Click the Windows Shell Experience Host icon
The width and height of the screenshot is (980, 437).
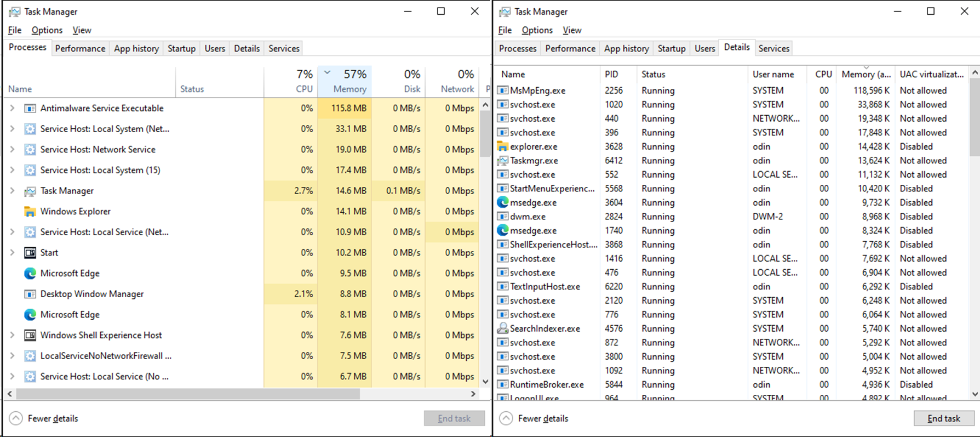[30, 336]
